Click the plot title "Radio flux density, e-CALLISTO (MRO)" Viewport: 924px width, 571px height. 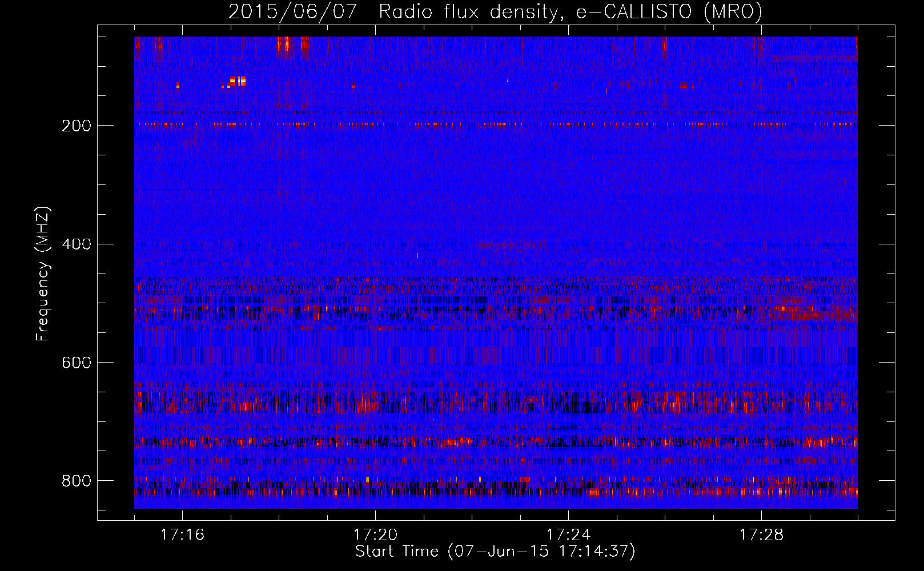click(x=571, y=12)
